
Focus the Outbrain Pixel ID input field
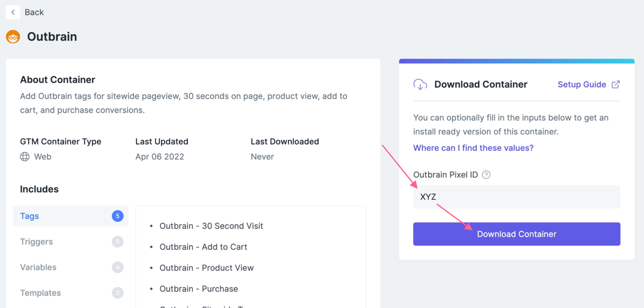(517, 197)
